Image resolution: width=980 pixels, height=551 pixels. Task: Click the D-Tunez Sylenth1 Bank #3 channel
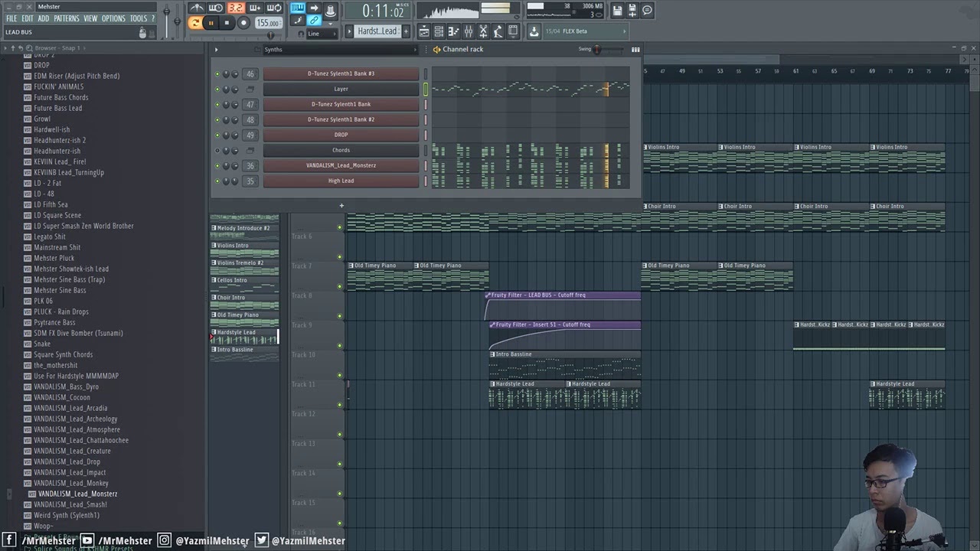click(x=341, y=73)
